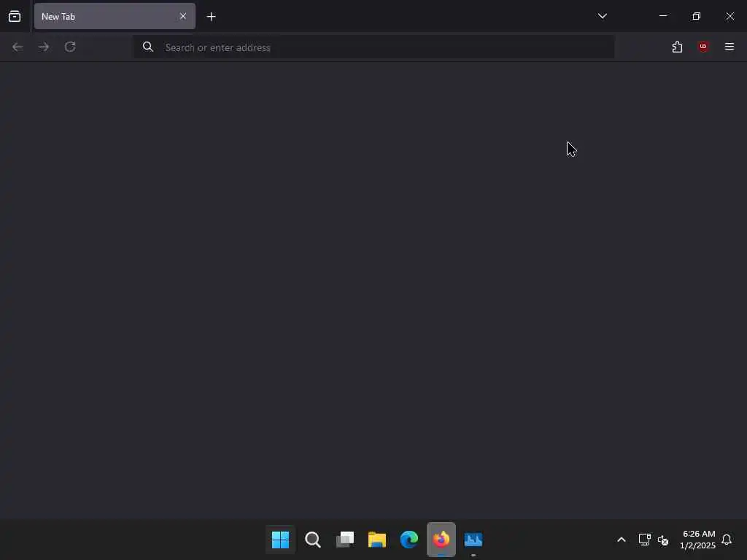
Task: Open the clock showing 6:26 AM
Action: pos(698,540)
